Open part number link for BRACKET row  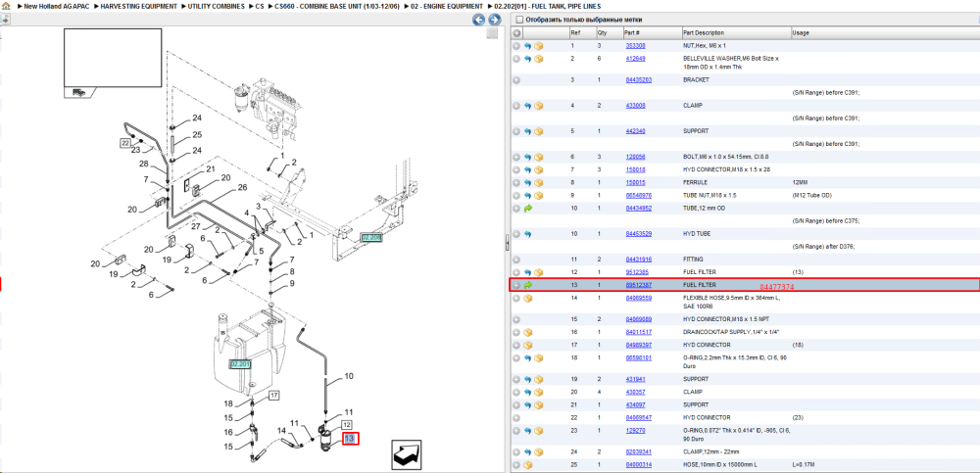(x=639, y=80)
